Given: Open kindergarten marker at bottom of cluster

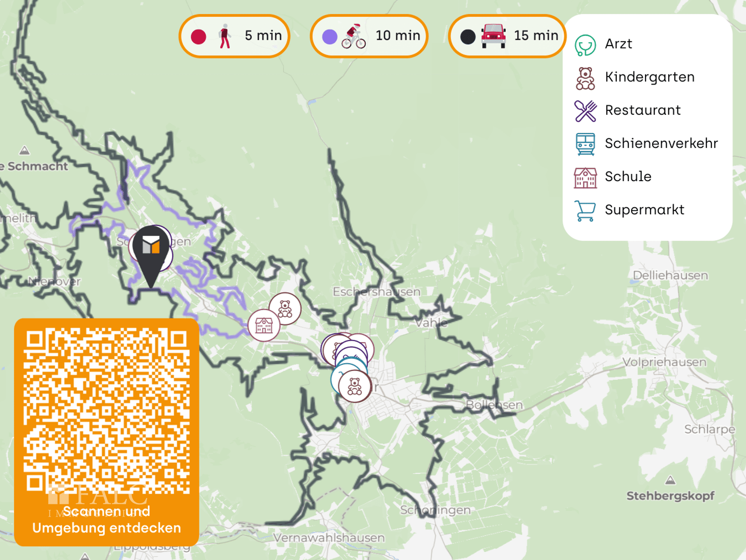Looking at the screenshot, I should tap(354, 387).
